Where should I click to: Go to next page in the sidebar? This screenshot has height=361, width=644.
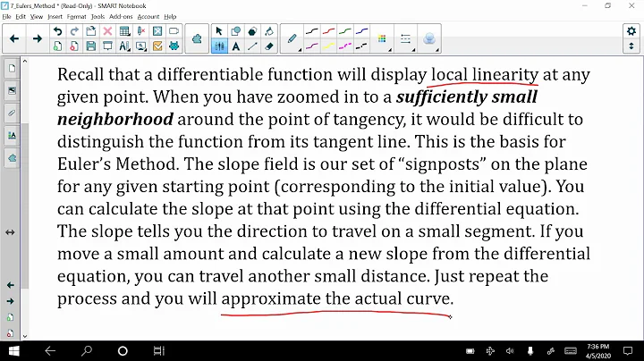click(10, 301)
